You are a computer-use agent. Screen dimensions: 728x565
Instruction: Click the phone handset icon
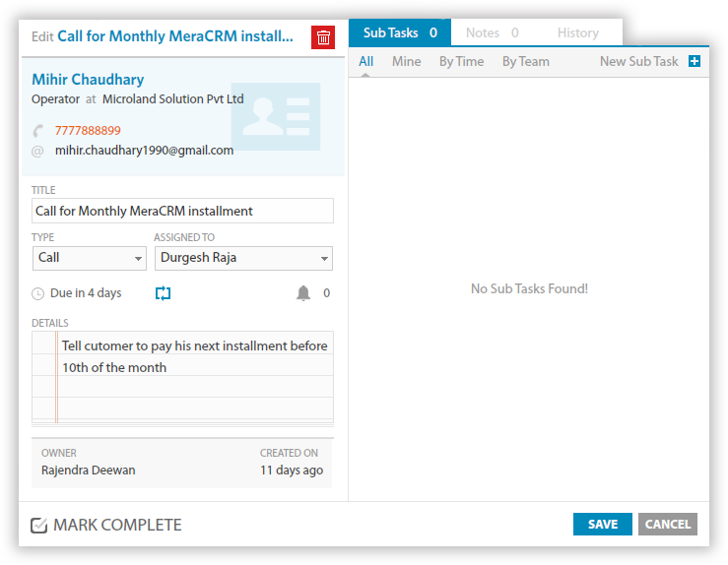pos(38,131)
